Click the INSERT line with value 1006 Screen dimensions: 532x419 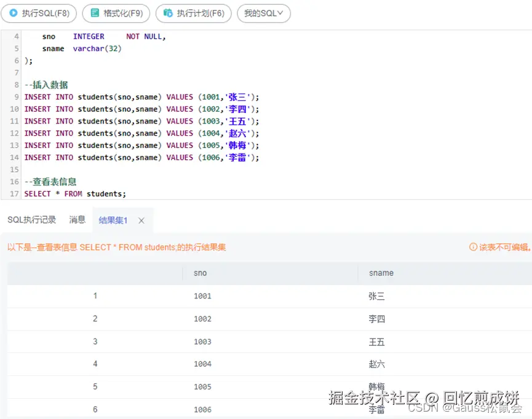[x=141, y=158]
